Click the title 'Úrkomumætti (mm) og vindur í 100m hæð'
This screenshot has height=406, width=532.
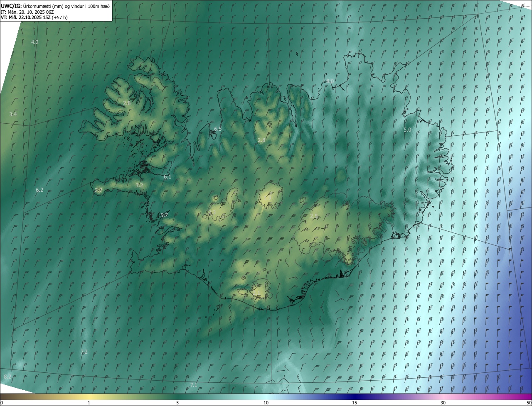point(66,6)
